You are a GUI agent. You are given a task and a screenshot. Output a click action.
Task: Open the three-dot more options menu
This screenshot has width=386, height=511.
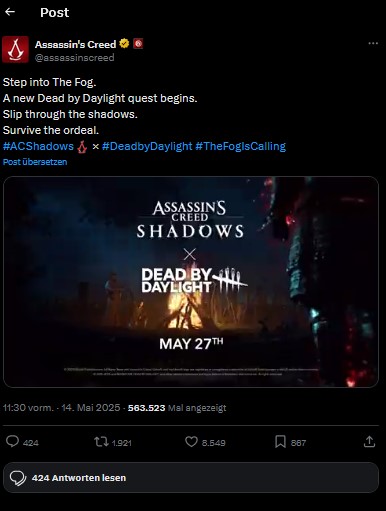[x=373, y=43]
